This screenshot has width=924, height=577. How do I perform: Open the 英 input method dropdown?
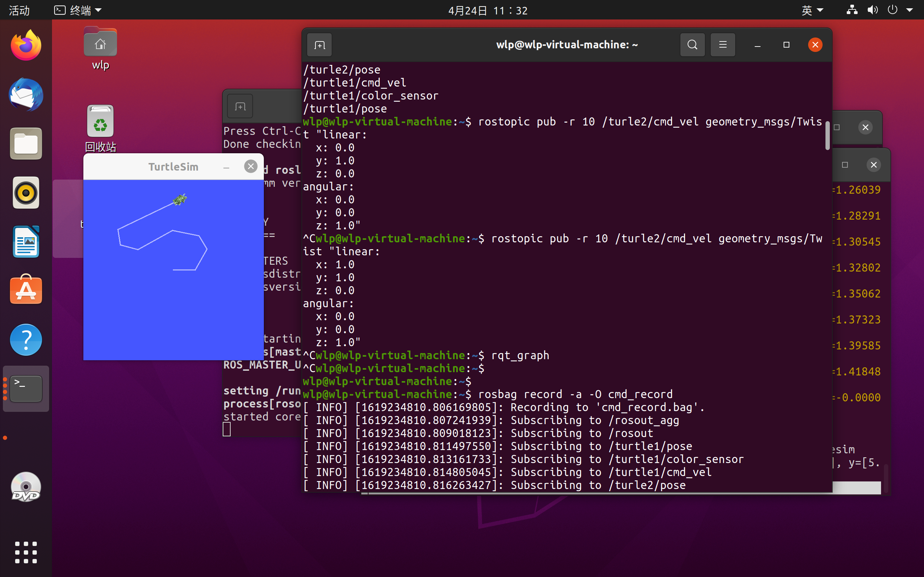click(x=812, y=10)
